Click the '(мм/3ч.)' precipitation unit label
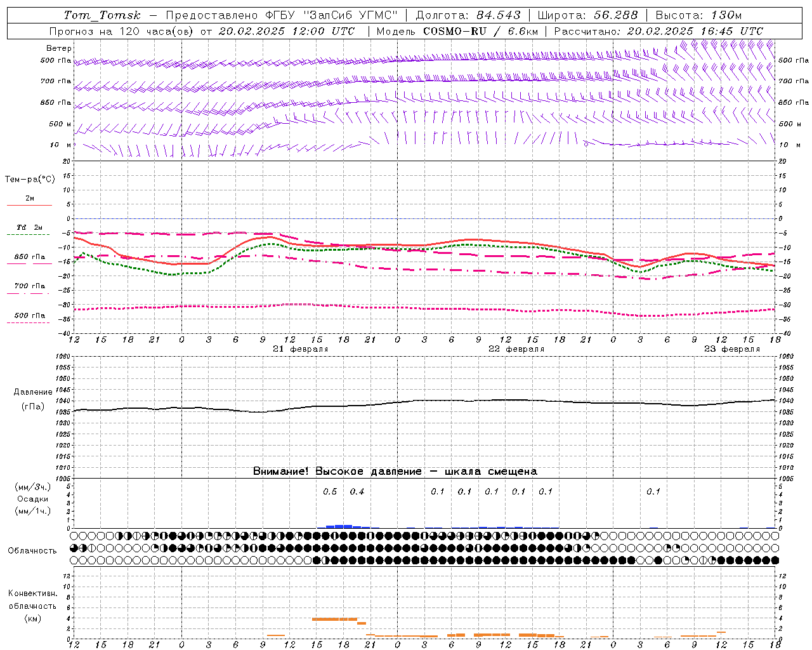Screen dimensions: 812x650 pos(33,487)
